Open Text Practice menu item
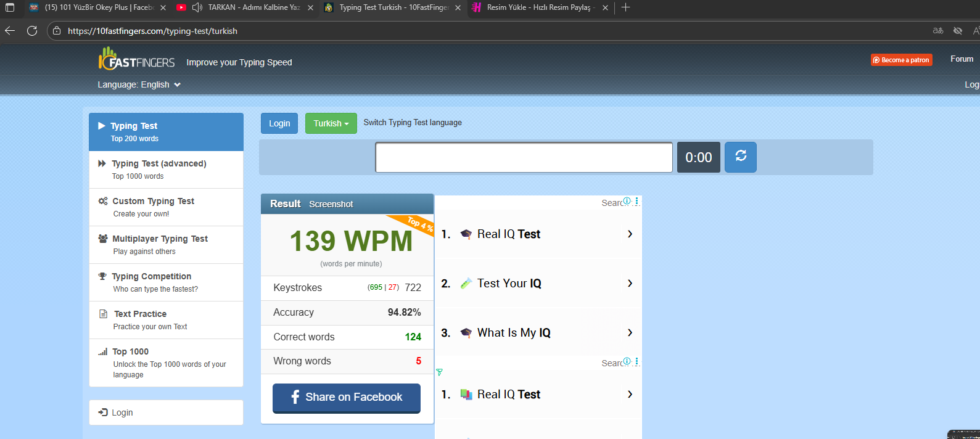The width and height of the screenshot is (980, 439). [166, 320]
